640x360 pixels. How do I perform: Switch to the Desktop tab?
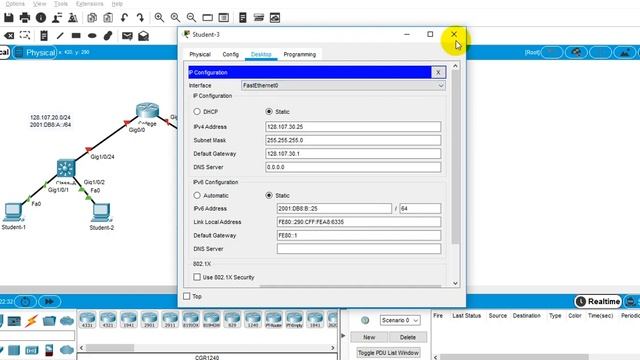pos(261,54)
